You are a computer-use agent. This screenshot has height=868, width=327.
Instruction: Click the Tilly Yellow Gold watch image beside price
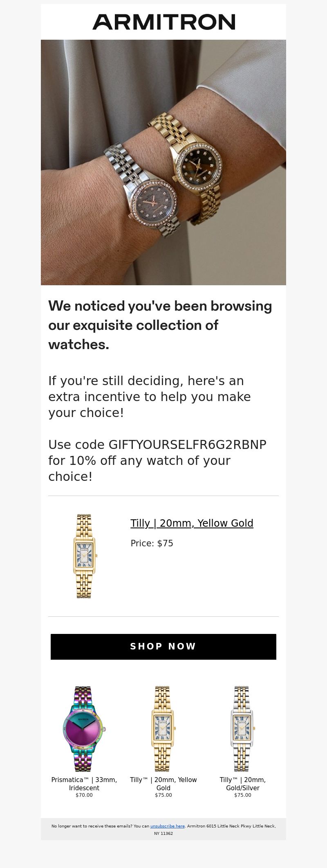click(x=84, y=556)
